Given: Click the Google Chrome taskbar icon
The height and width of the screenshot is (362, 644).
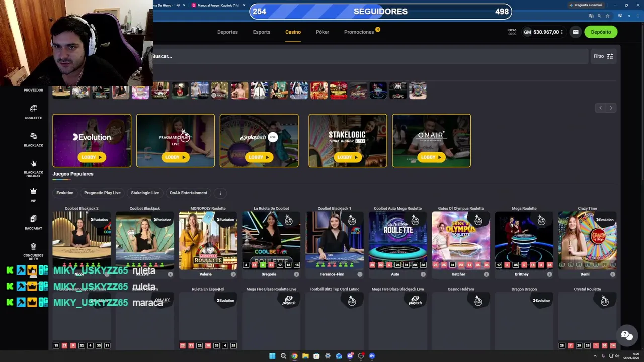Looking at the screenshot, I should pos(294,356).
